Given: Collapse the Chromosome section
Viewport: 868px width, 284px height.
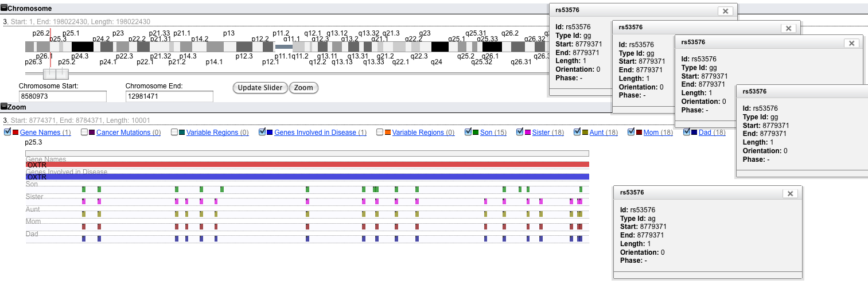Looking at the screenshot, I should [x=4, y=9].
